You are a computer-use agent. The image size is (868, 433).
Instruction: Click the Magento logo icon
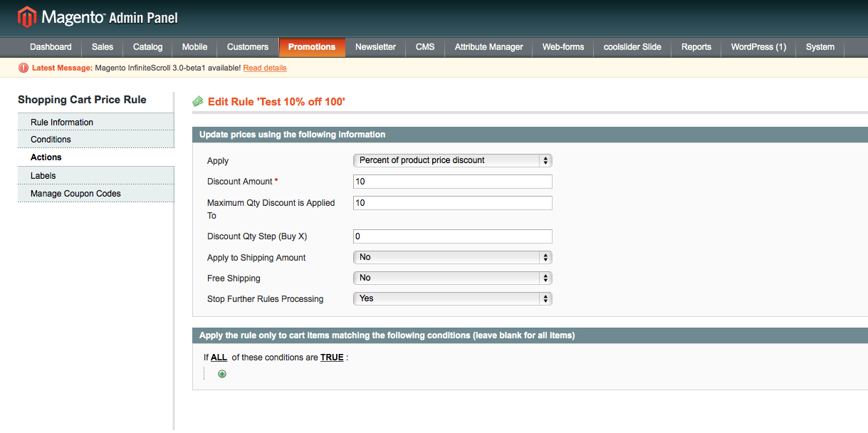[27, 16]
